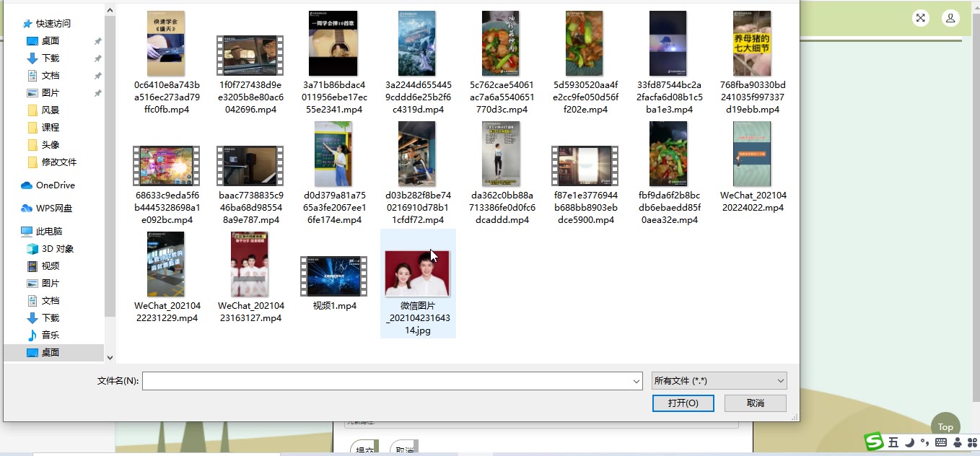This screenshot has width=980, height=456.
Task: Select file WeChat_20210423163127.mp4
Action: [250, 277]
